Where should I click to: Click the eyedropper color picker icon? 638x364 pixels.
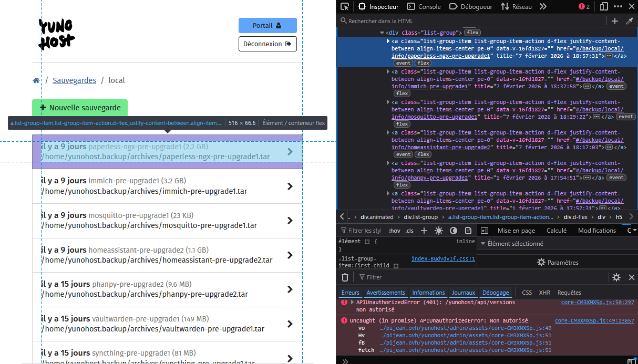pyautogui.click(x=630, y=21)
